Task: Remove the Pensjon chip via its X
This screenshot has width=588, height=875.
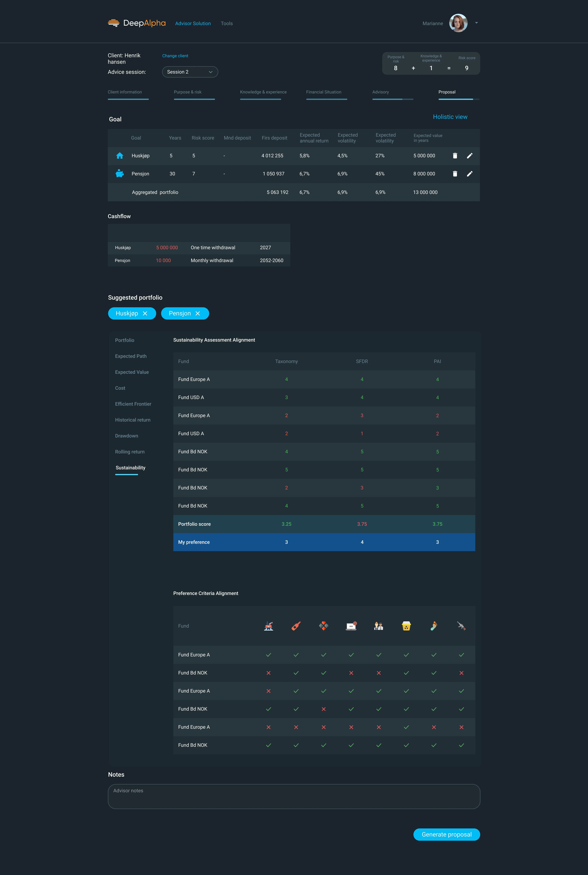Action: 198,314
